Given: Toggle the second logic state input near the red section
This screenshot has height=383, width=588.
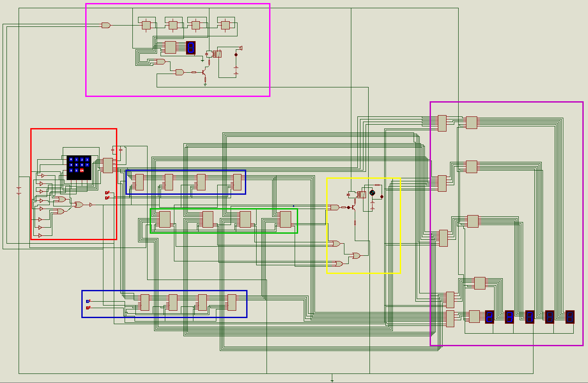Looking at the screenshot, I should pos(106,198).
